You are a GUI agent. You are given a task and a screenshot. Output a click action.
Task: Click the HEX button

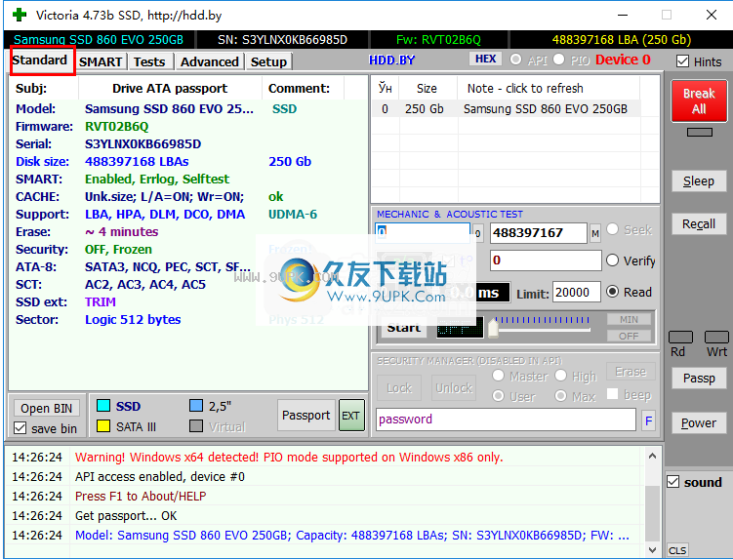pos(486,59)
